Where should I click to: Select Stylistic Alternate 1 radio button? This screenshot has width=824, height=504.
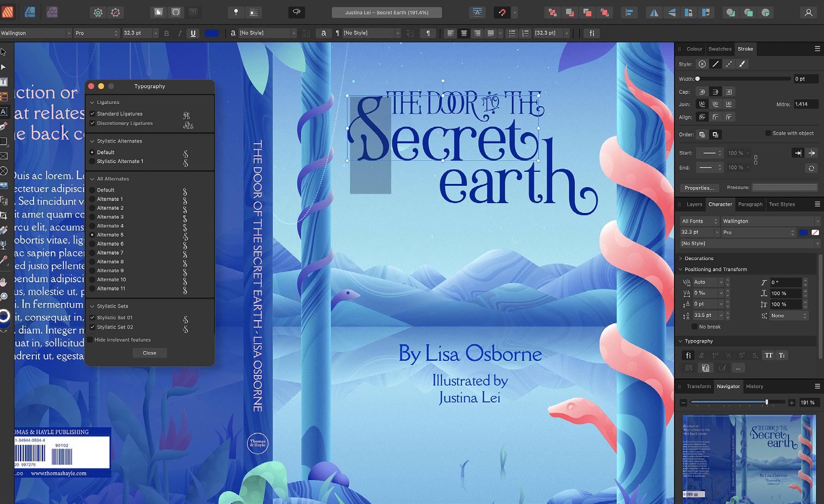click(92, 161)
